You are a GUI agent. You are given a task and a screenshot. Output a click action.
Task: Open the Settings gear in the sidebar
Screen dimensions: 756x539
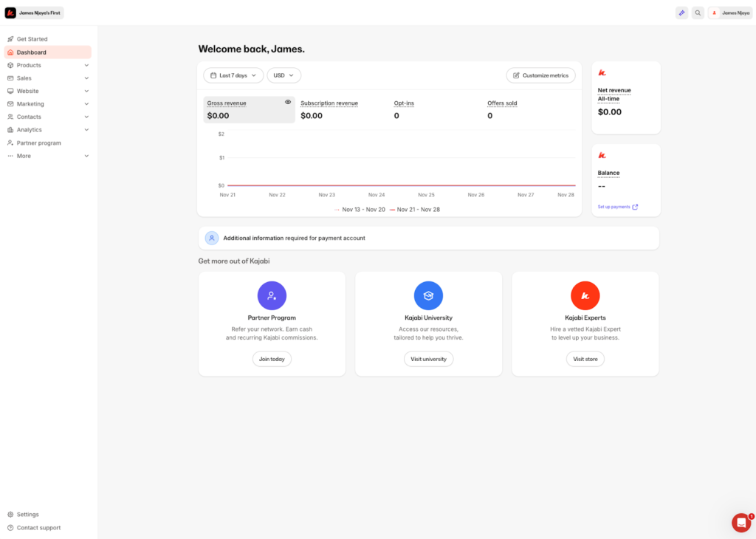(x=10, y=514)
